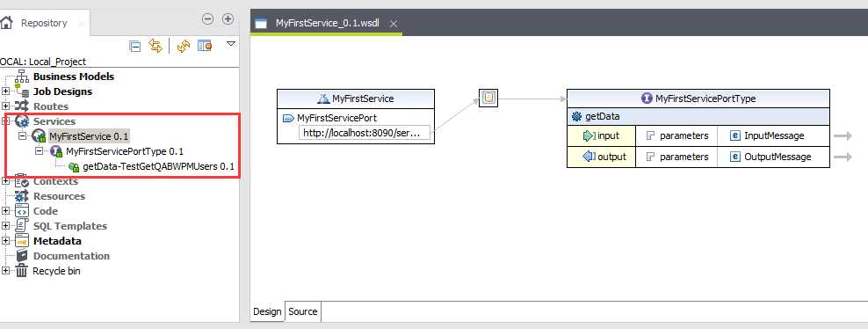Maximize the Repository view panel
The height and width of the screenshot is (329, 868).
(228, 18)
